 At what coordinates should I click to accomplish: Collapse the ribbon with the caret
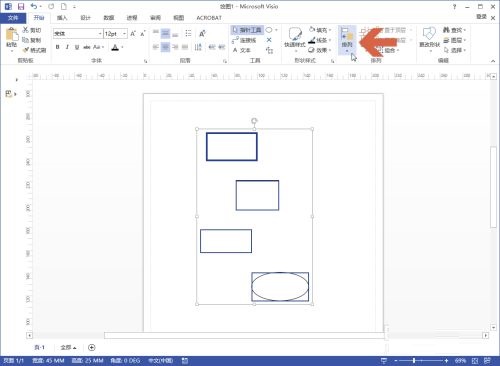coord(493,61)
